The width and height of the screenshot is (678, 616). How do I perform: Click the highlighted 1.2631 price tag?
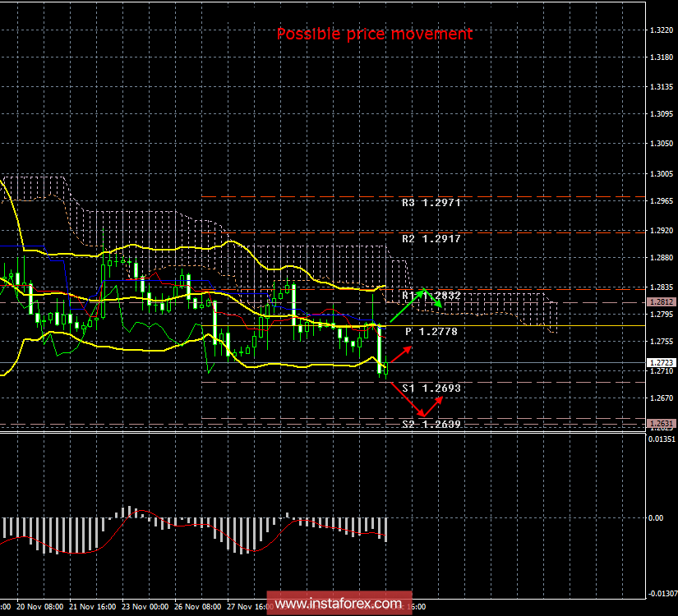[661, 423]
